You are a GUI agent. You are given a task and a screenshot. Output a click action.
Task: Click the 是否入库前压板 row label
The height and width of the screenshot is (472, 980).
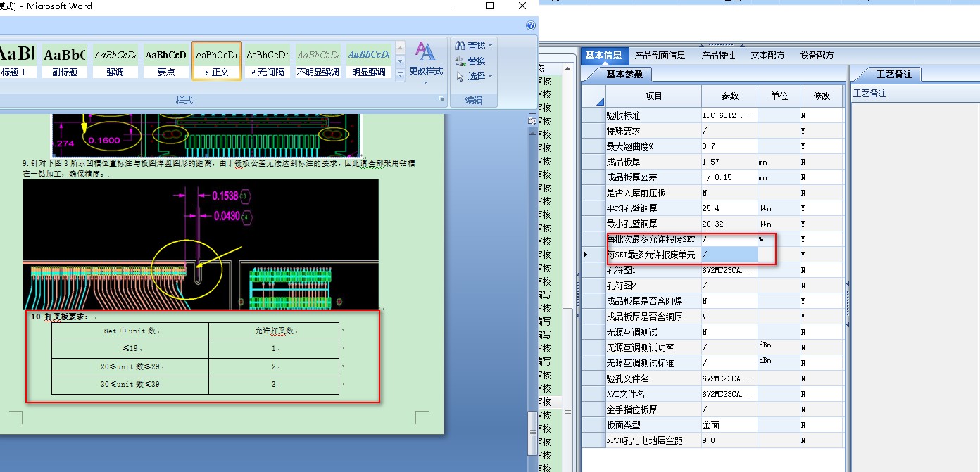coord(636,193)
